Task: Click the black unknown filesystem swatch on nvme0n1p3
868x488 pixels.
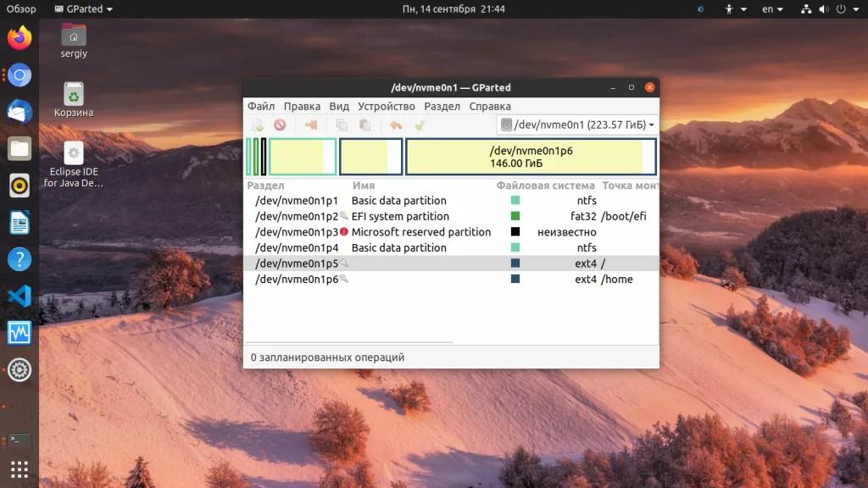Action: point(515,232)
